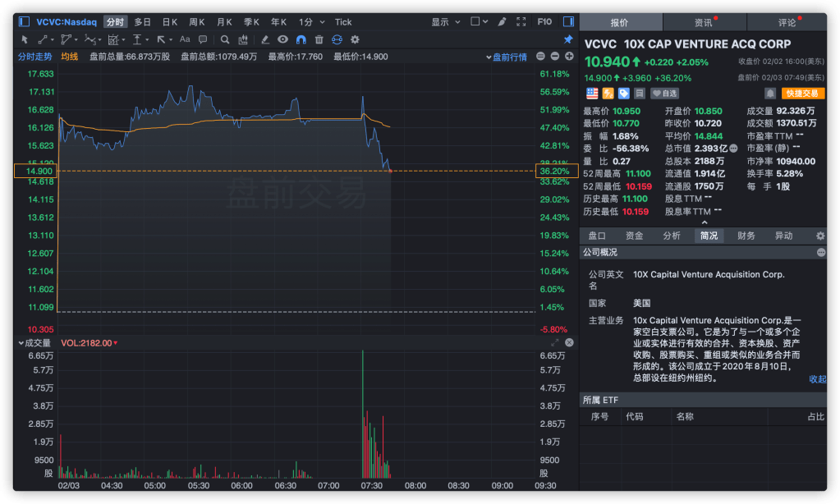The image size is (840, 504).
Task: Add VCVC to 自选 watchlist
Action: 665,94
